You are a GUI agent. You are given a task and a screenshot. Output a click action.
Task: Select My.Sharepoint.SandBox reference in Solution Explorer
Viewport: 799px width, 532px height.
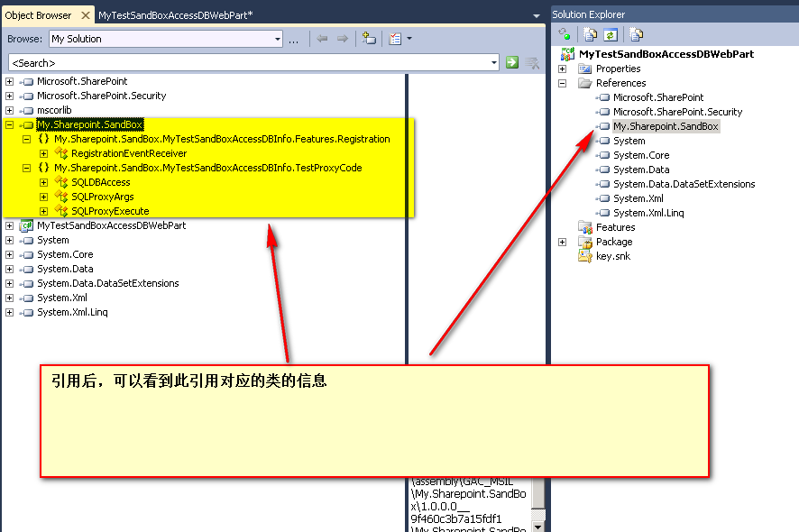click(x=666, y=126)
